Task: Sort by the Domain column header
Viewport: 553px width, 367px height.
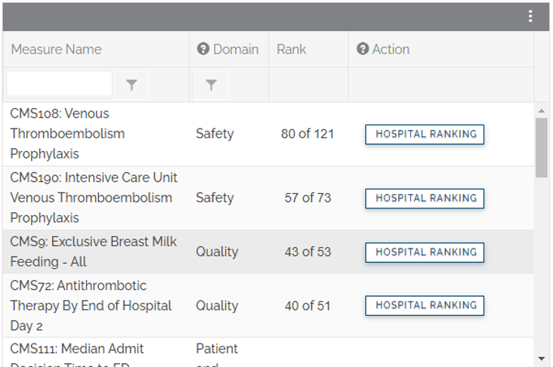Action: (236, 49)
